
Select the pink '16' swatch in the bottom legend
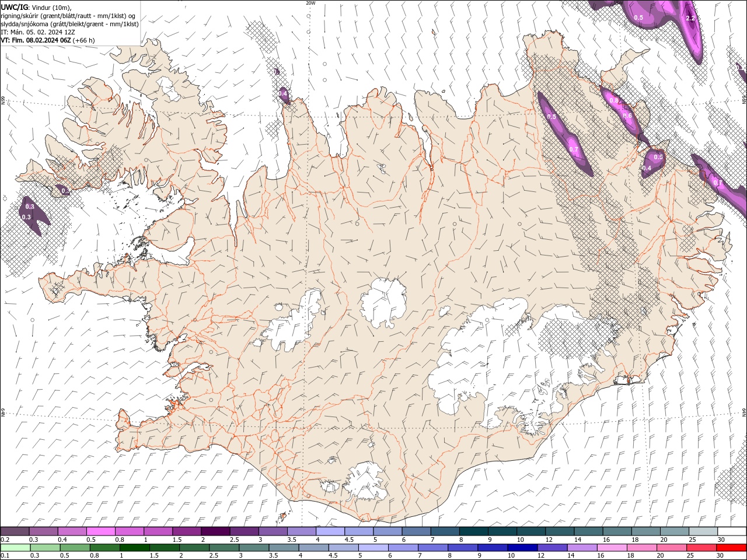coord(612,548)
